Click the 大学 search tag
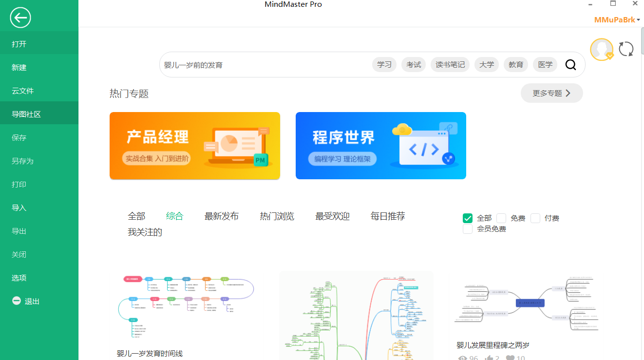644x360 pixels. (x=487, y=64)
